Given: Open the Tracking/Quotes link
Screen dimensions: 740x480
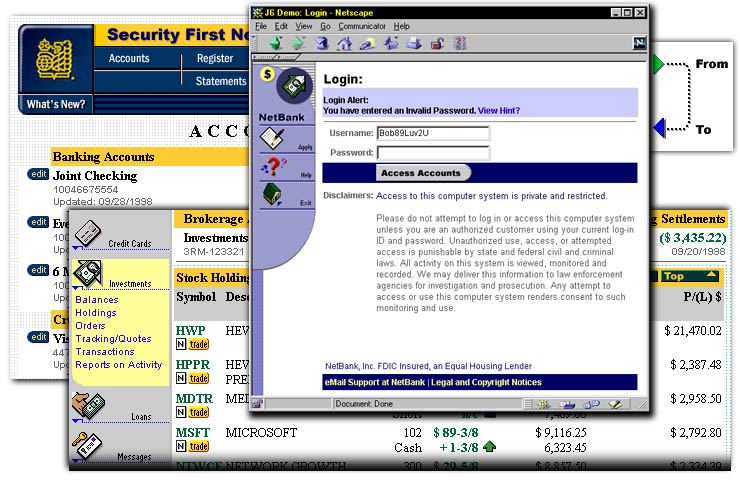Looking at the screenshot, I should (113, 338).
